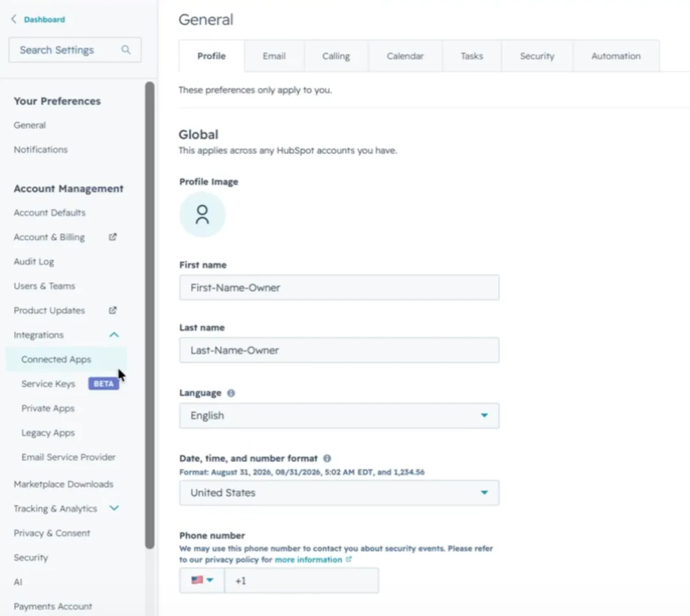Click the BETA badge beside Service Keys
This screenshot has width=690, height=616.
[103, 384]
